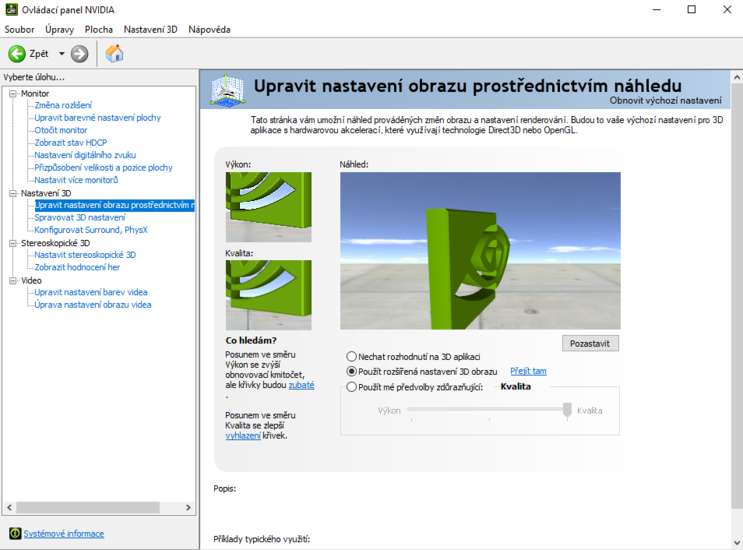Open Konfigurovat Surround, PhysX task
Image resolution: width=743 pixels, height=550 pixels.
(91, 230)
